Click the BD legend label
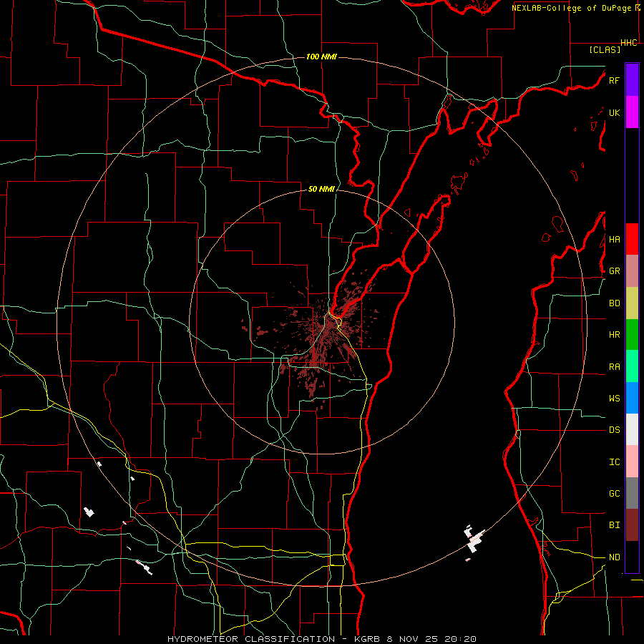This screenshot has height=644, width=644. coord(614,303)
